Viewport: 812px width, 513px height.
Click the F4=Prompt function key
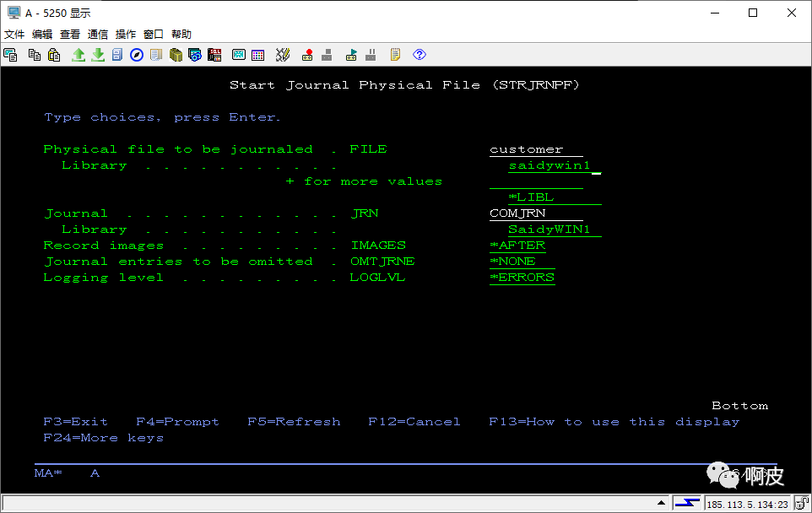tap(177, 422)
